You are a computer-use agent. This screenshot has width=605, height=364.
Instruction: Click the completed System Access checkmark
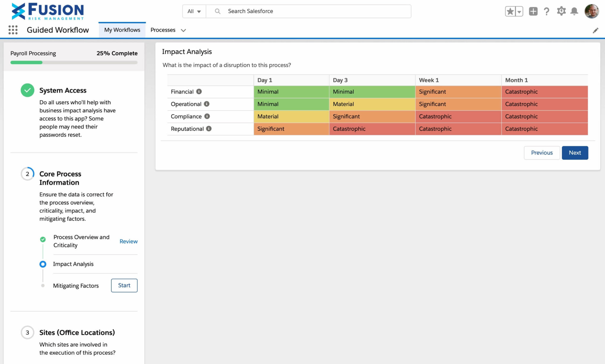point(27,90)
